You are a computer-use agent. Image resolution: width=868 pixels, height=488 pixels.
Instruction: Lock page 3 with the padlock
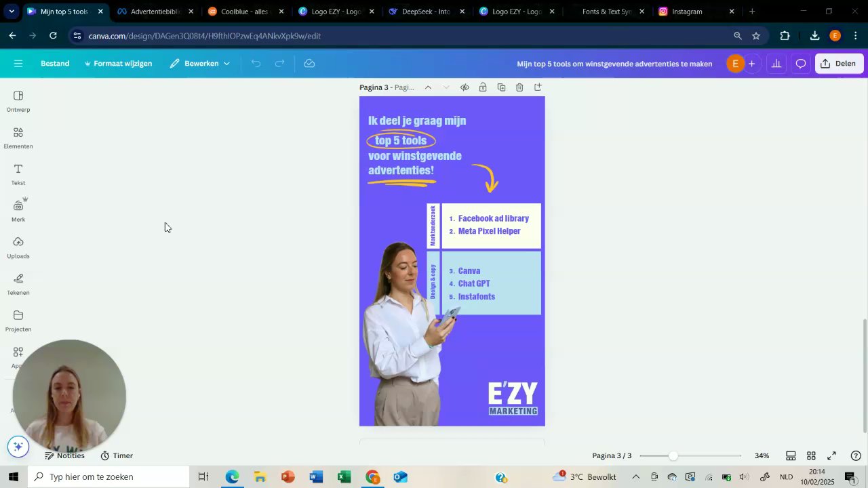point(483,87)
